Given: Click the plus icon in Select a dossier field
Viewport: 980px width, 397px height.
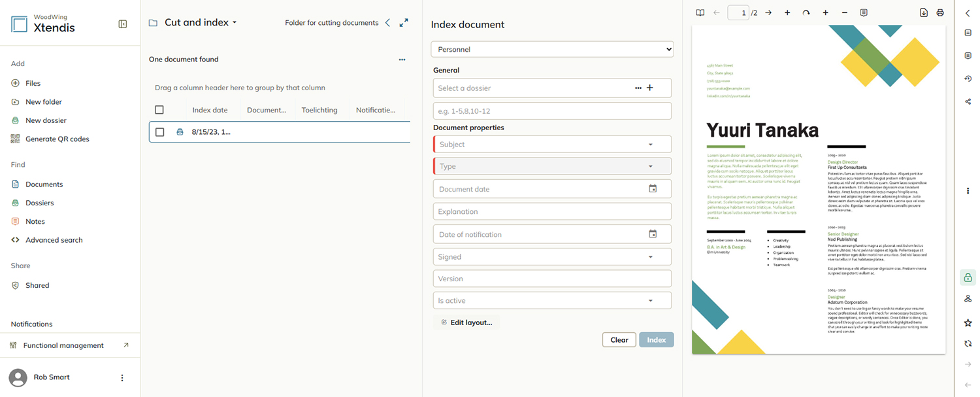Looking at the screenshot, I should point(650,88).
